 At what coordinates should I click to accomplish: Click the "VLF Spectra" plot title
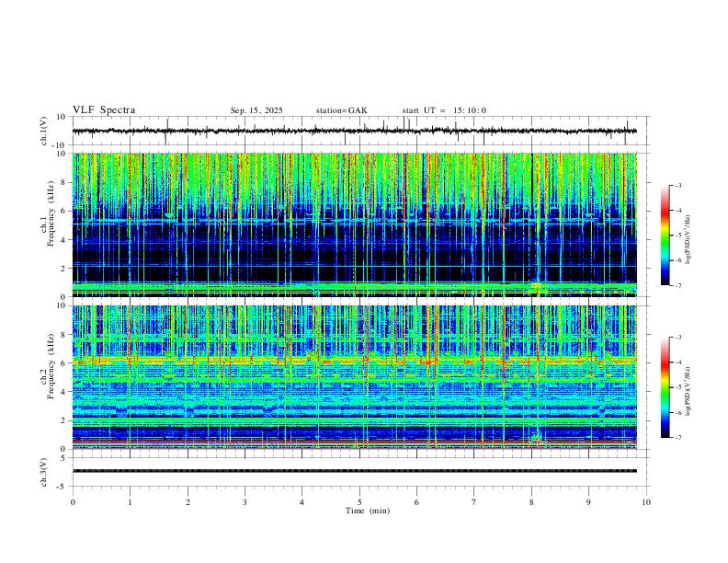tap(104, 110)
